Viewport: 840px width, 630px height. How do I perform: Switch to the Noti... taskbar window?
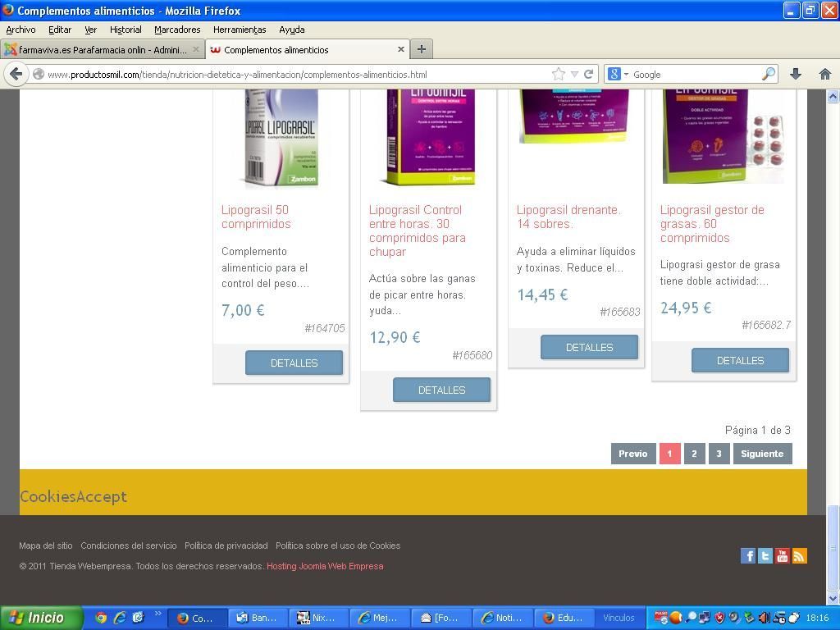click(x=502, y=618)
